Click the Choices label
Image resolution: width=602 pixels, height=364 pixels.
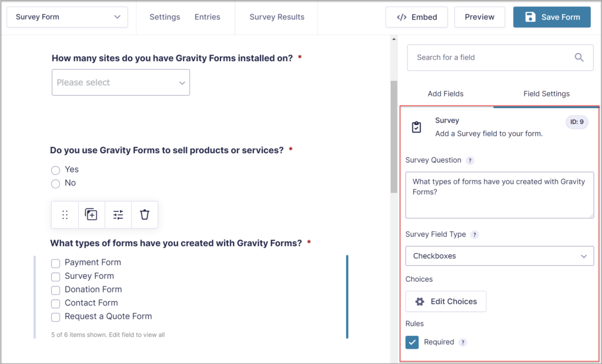tap(419, 279)
